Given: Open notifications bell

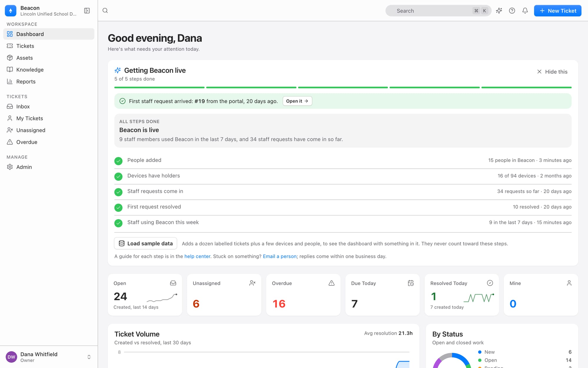Looking at the screenshot, I should coord(525,11).
